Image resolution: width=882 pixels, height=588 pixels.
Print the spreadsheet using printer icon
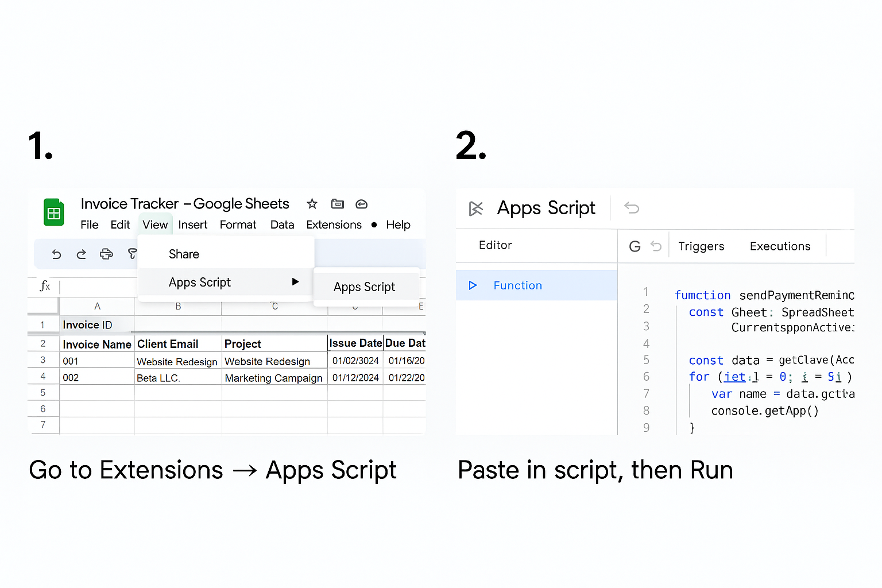[x=106, y=254]
